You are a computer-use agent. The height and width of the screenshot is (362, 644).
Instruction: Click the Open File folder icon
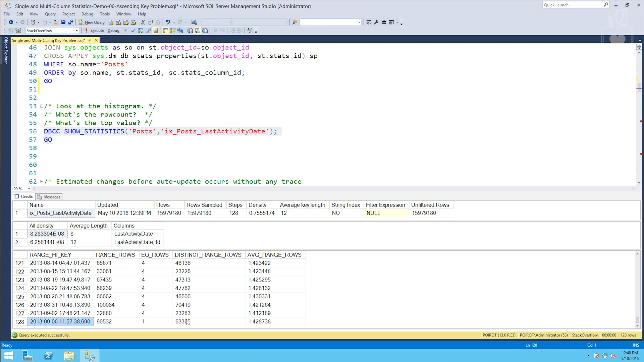[x=56, y=22]
